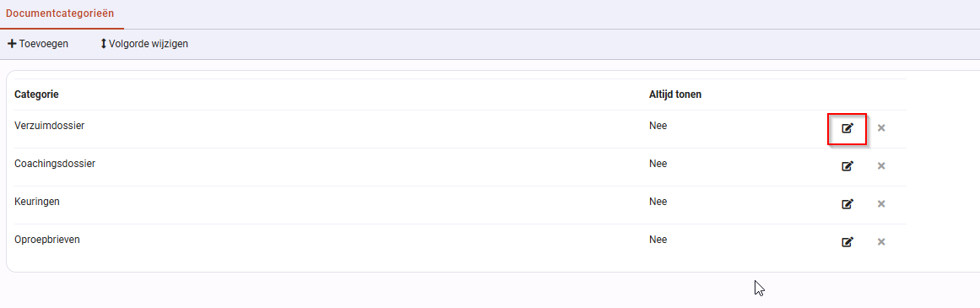
Task: Open the Documentcategorieën tab
Action: (x=60, y=14)
